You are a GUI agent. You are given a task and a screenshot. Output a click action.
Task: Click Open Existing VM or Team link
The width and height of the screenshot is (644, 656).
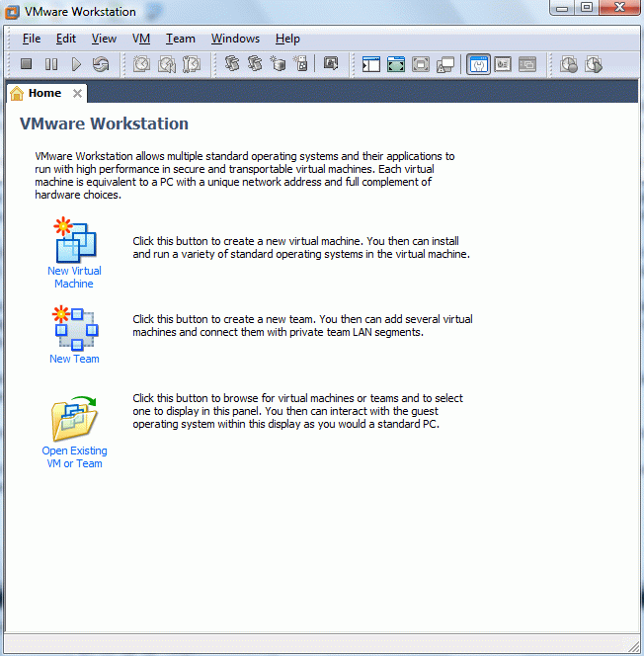[74, 456]
